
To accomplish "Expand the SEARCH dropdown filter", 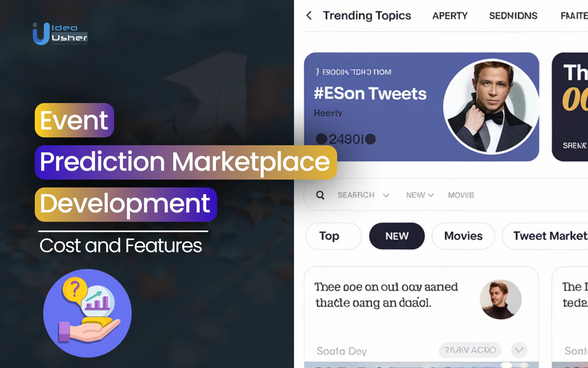I will [x=385, y=195].
